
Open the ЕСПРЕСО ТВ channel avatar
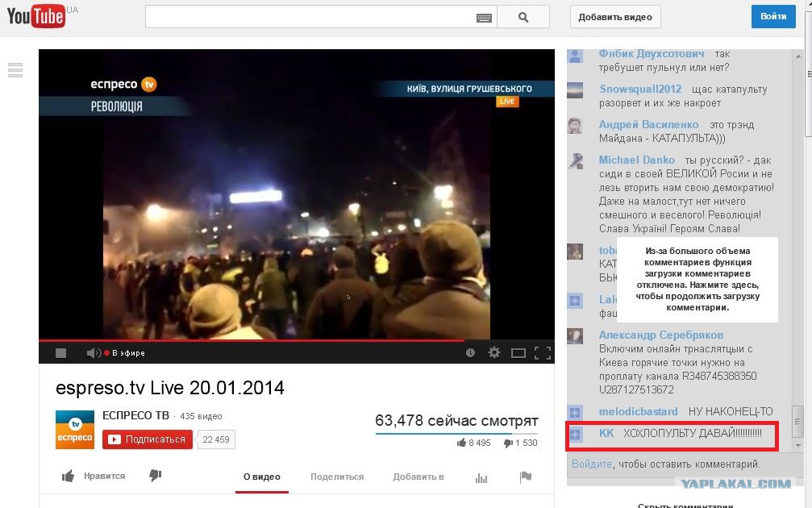(75, 429)
